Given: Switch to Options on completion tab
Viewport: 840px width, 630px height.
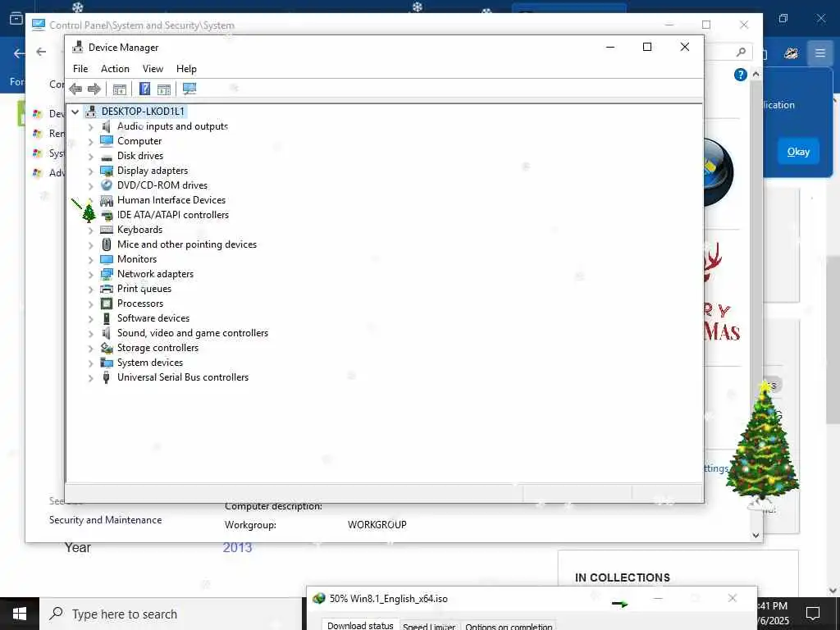Looking at the screenshot, I should (509, 625).
